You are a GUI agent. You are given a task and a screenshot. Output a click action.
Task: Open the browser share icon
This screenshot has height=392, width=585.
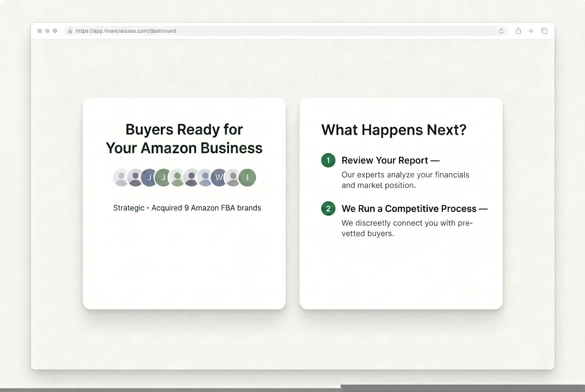point(518,31)
